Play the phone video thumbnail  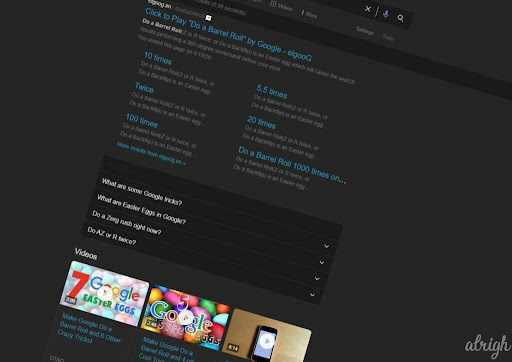pyautogui.click(x=266, y=338)
